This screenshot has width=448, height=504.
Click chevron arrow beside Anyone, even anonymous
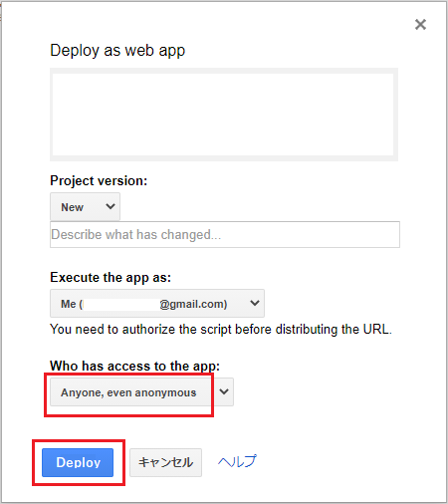(x=224, y=391)
